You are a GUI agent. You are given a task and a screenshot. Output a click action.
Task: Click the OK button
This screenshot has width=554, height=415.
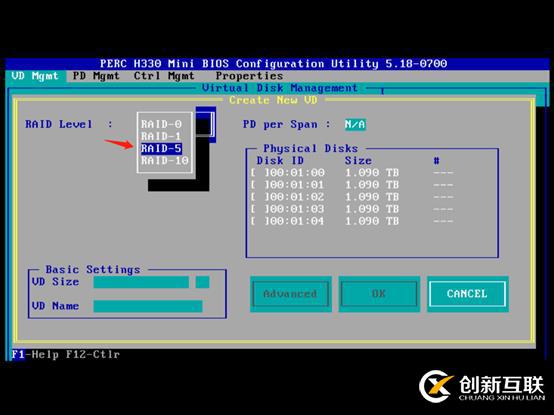coord(379,294)
